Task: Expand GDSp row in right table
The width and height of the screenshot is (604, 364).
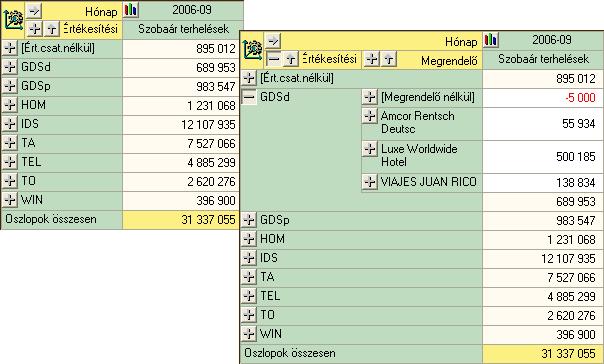Action: (x=249, y=220)
